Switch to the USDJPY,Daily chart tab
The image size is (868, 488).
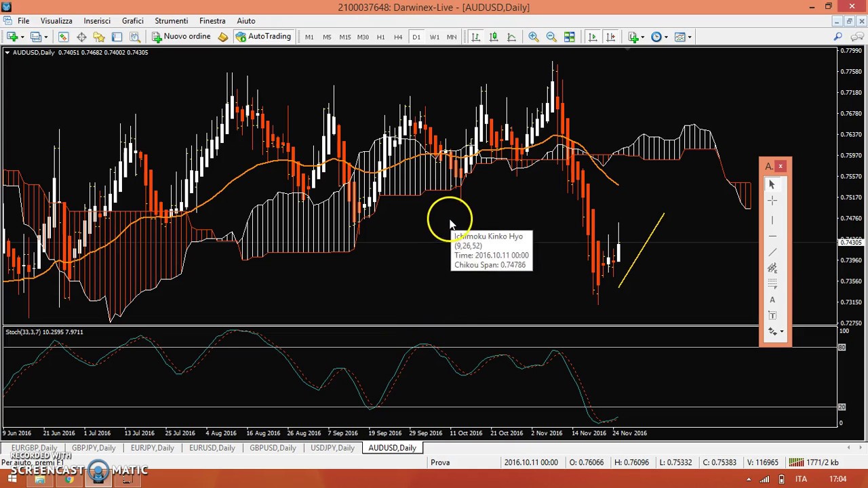point(332,448)
